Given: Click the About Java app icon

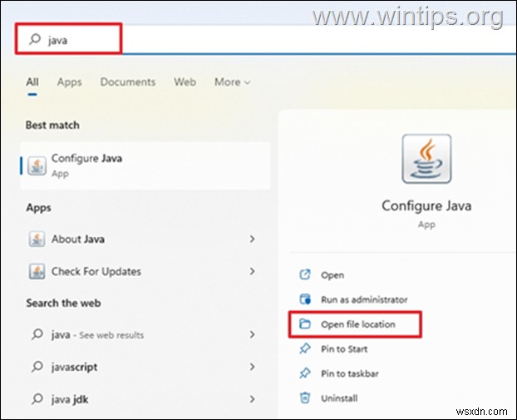Looking at the screenshot, I should click(x=37, y=239).
